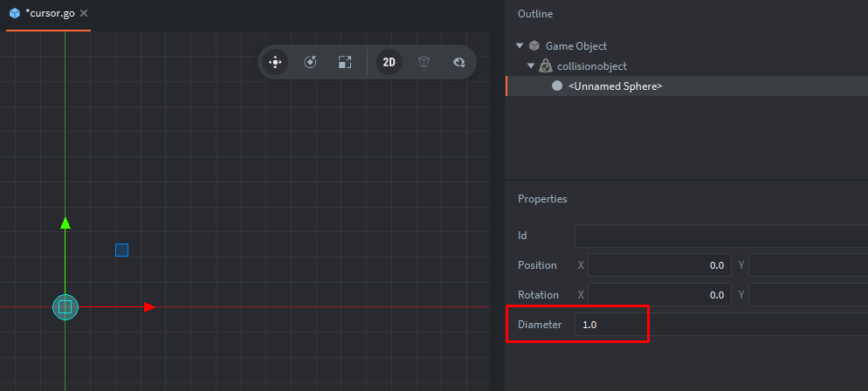
Task: Toggle the 2D view mode
Action: click(x=389, y=62)
